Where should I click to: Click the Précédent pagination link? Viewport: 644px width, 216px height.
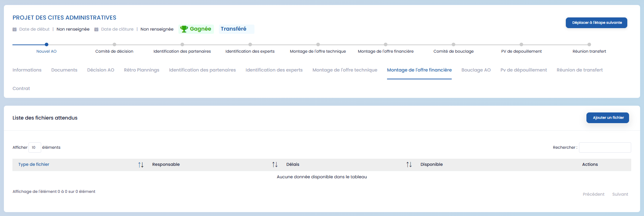pyautogui.click(x=593, y=194)
